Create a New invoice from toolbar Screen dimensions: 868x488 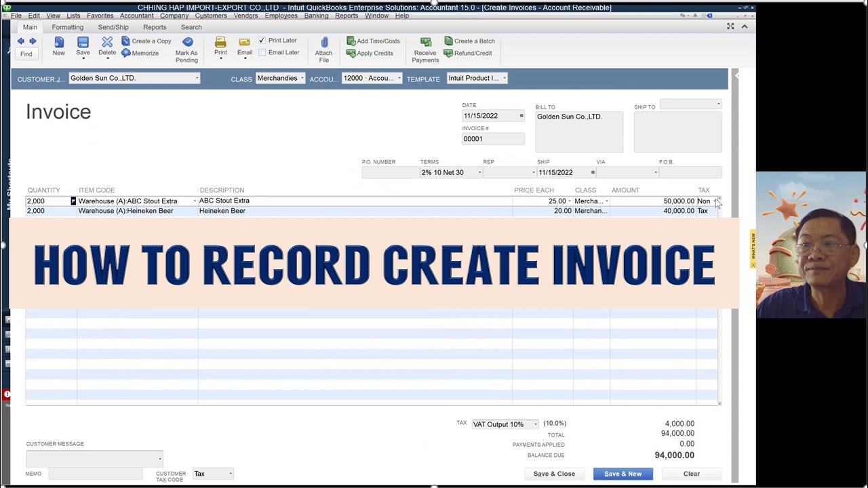click(59, 47)
